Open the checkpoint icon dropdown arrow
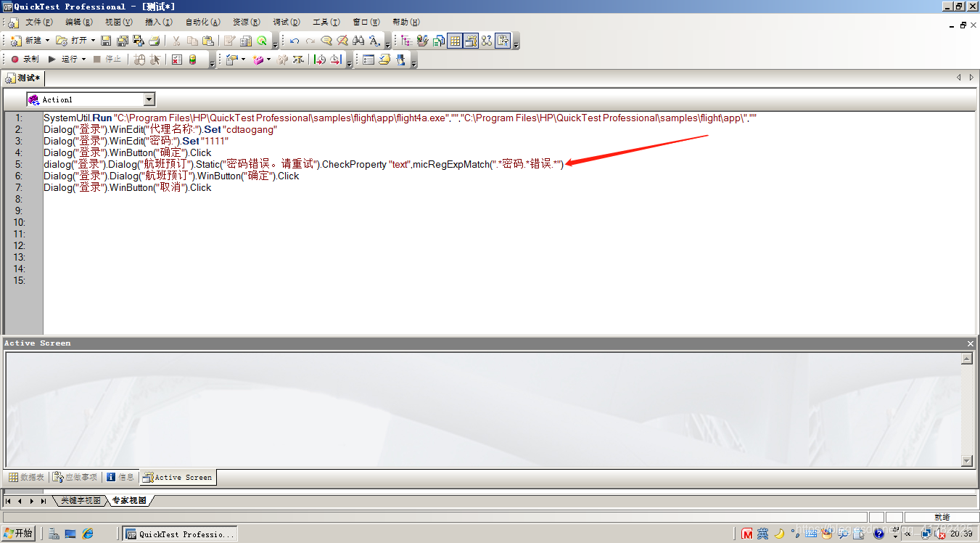Viewport: 980px width, 543px height. tap(243, 59)
